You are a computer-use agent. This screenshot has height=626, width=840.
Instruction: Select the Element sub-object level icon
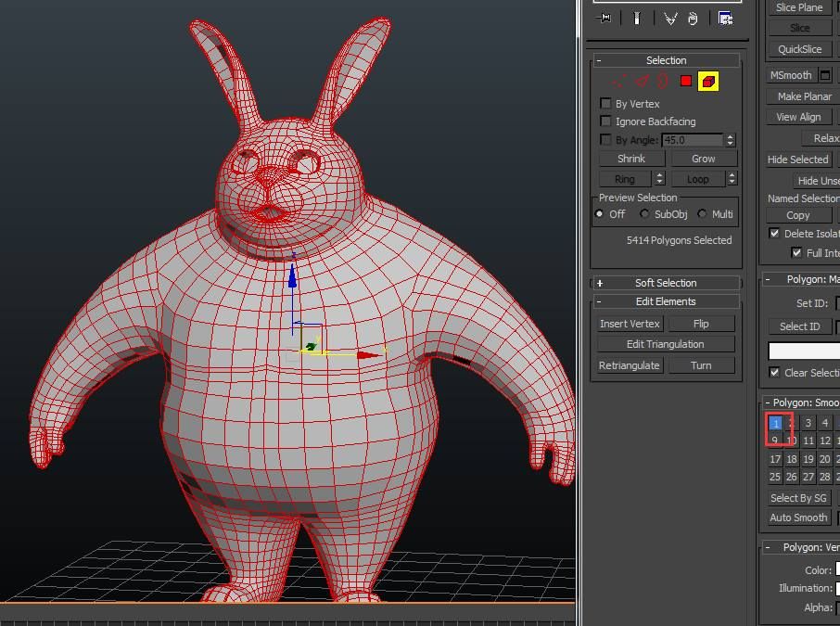pyautogui.click(x=708, y=82)
